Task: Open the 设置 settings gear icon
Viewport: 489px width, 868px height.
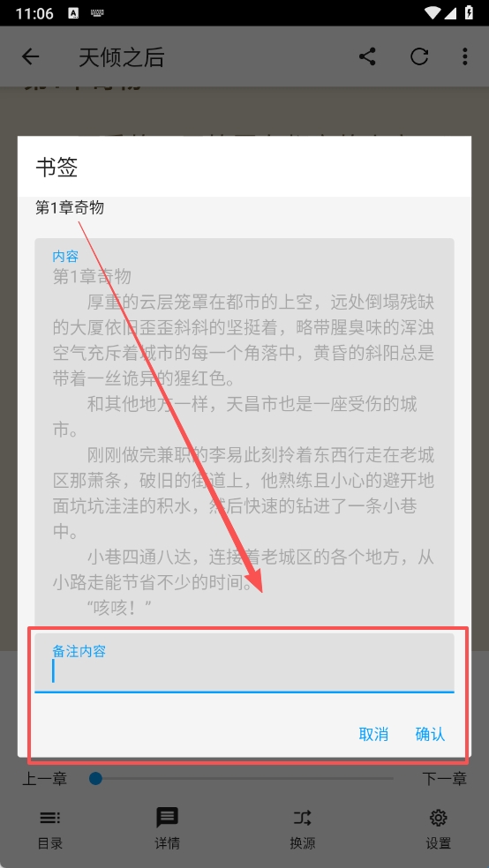Action: [x=438, y=818]
